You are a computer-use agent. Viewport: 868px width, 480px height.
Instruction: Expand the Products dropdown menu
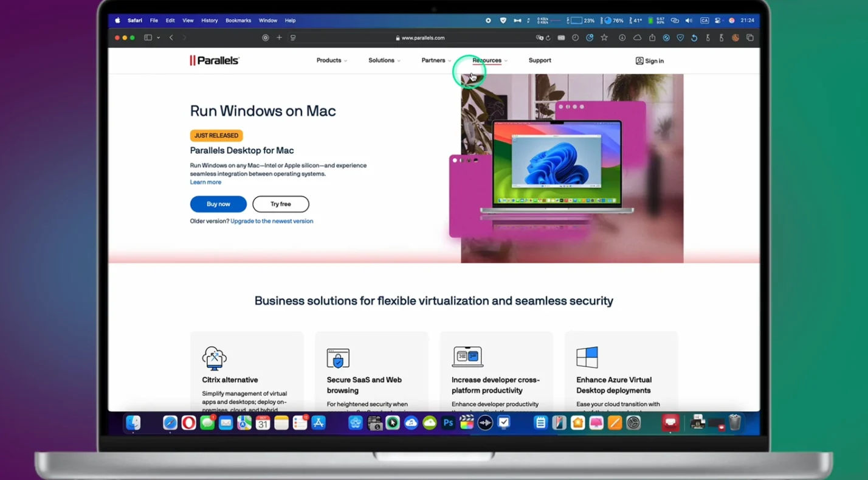(x=328, y=60)
